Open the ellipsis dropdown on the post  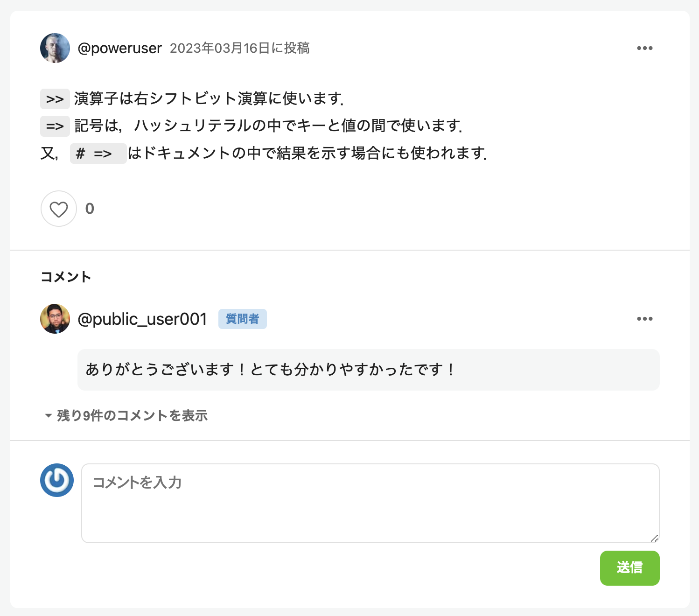pyautogui.click(x=645, y=48)
